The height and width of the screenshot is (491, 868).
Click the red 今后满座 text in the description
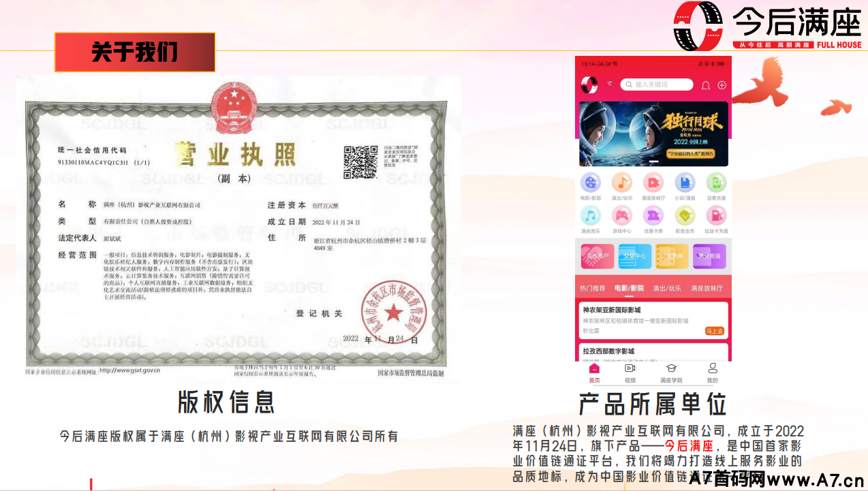point(688,447)
